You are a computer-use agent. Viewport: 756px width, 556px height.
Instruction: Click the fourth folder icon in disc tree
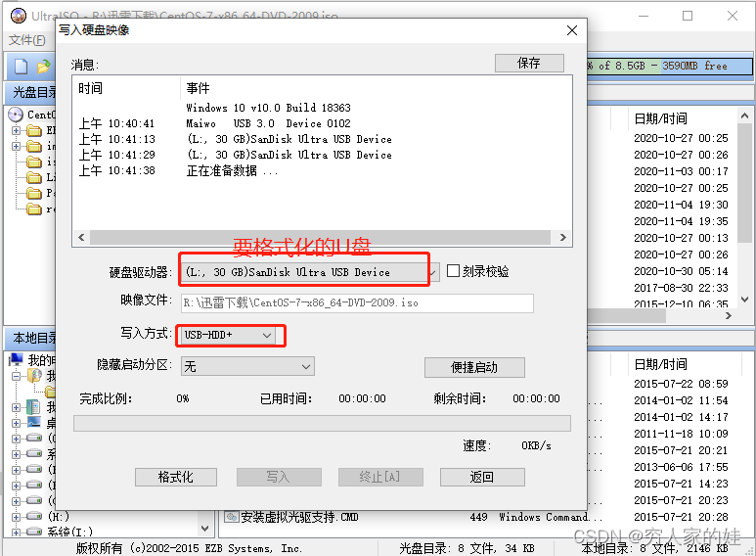[x=34, y=177]
